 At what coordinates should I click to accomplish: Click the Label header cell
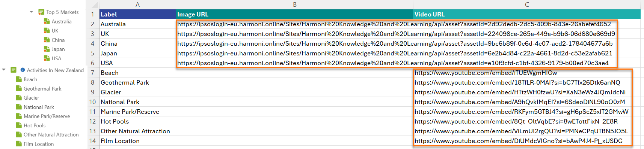[137, 14]
